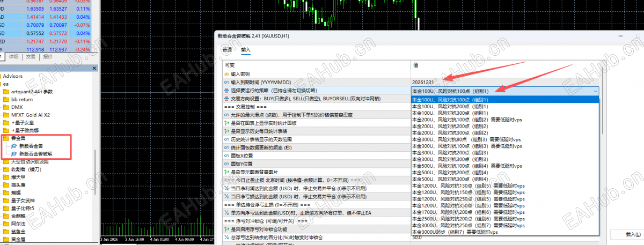
Task: Close the Navigator panel with its X button
Action: 94,69
